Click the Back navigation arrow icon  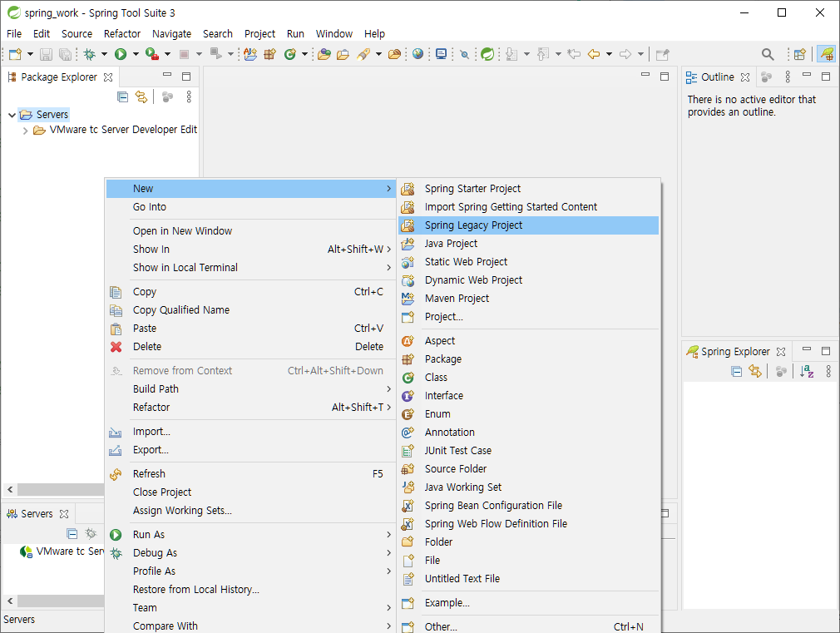point(594,54)
